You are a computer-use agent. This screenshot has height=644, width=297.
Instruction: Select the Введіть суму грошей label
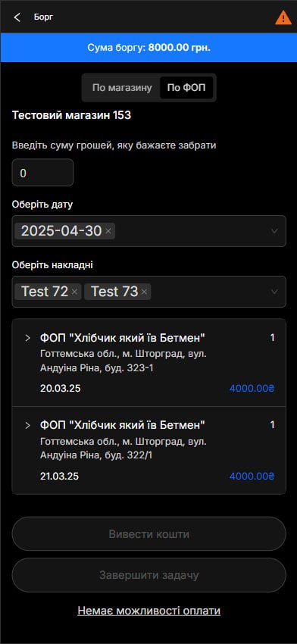tap(114, 145)
